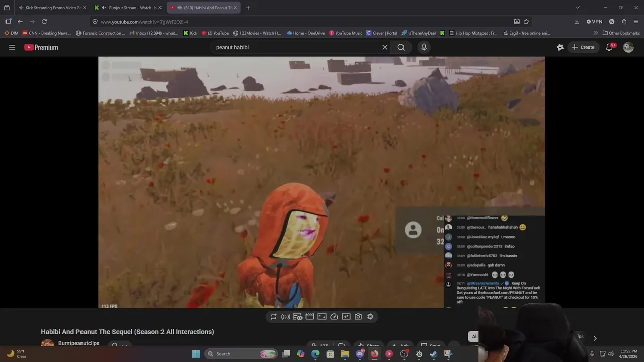Image resolution: width=644 pixels, height=362 pixels.
Task: Open the weather widget showing 59°F
Action: (16, 354)
